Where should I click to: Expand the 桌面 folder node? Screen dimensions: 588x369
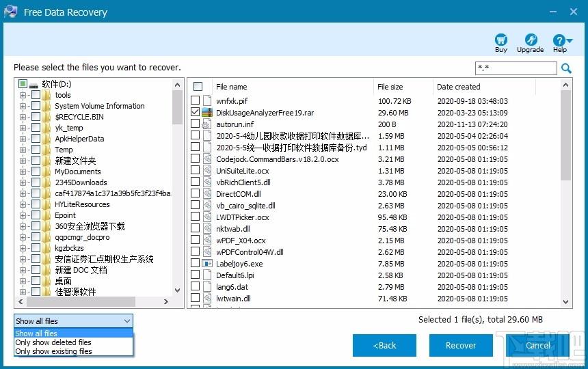pos(23,281)
